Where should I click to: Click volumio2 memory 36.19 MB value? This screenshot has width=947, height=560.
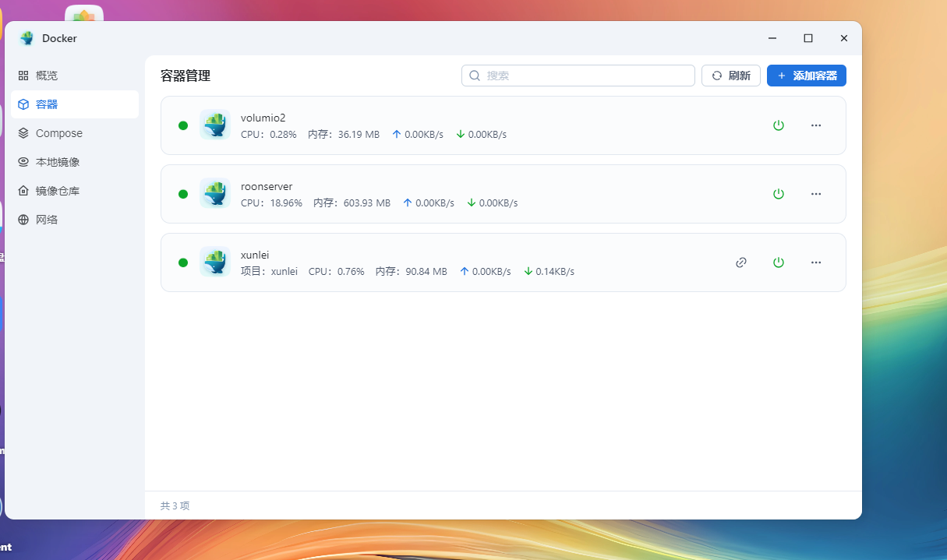click(344, 134)
